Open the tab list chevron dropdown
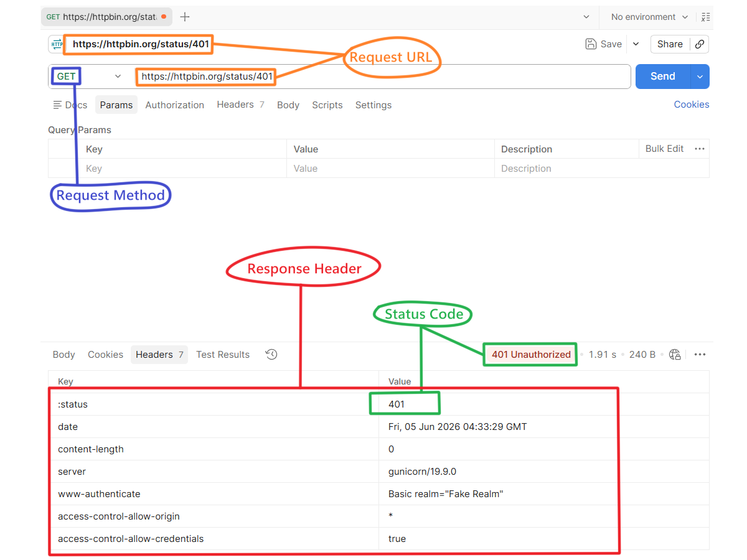 586,17
